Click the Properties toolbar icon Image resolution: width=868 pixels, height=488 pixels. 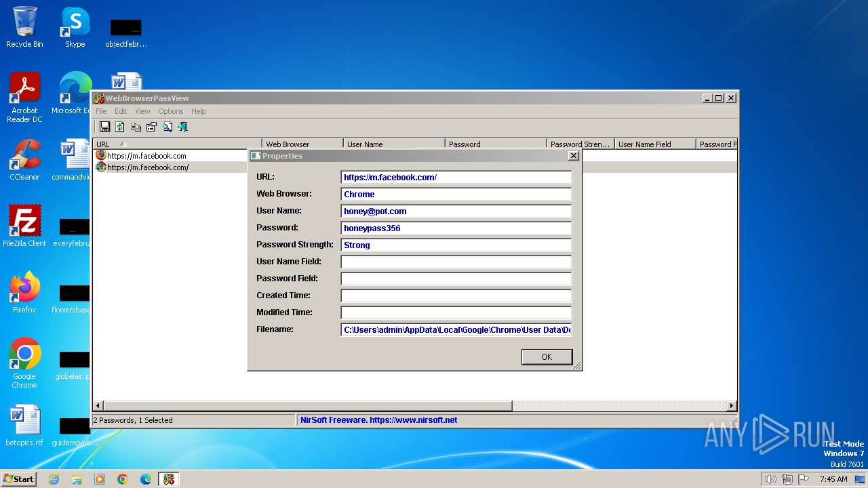[151, 127]
